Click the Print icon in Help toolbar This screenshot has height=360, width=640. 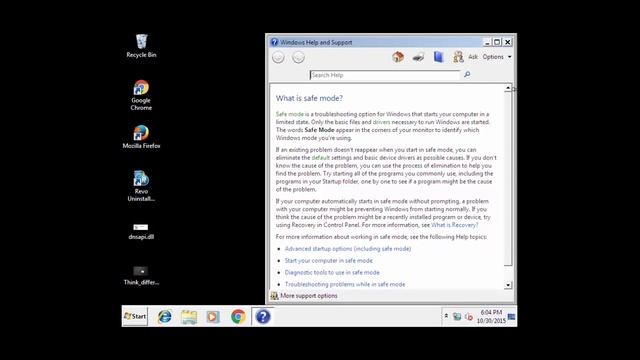click(418, 57)
